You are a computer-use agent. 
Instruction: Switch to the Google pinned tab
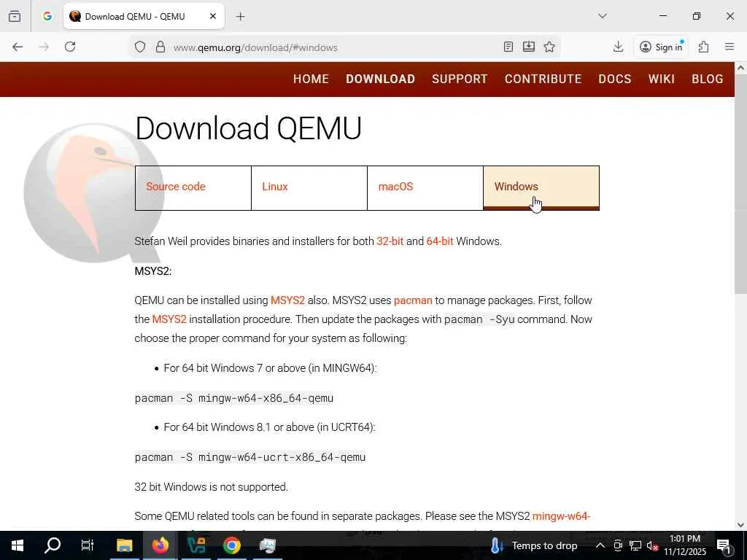point(47,16)
